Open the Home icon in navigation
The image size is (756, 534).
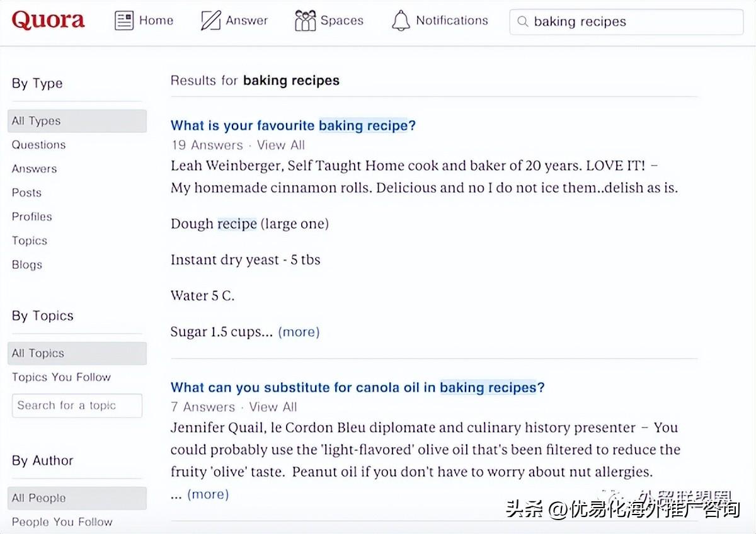pos(124,21)
